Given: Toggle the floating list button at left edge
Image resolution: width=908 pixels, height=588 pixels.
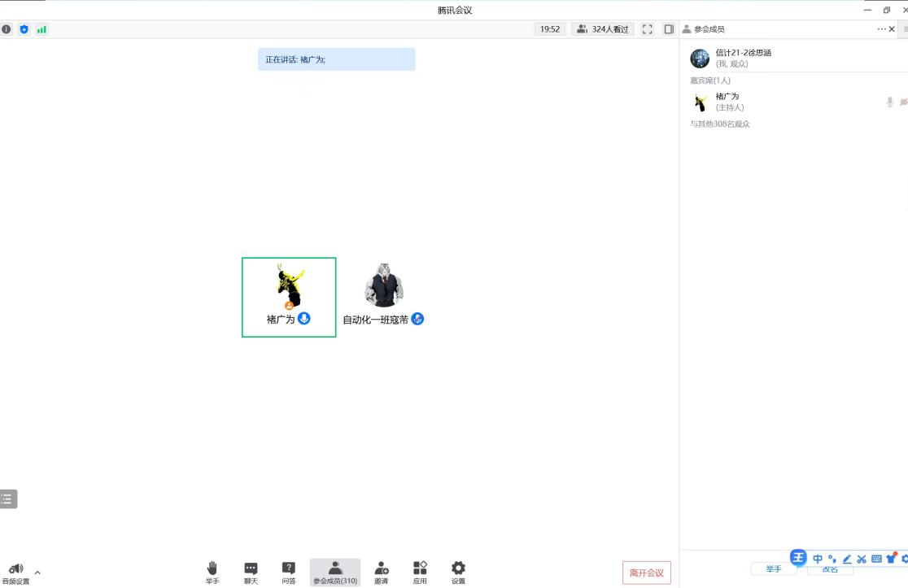Looking at the screenshot, I should (8, 499).
